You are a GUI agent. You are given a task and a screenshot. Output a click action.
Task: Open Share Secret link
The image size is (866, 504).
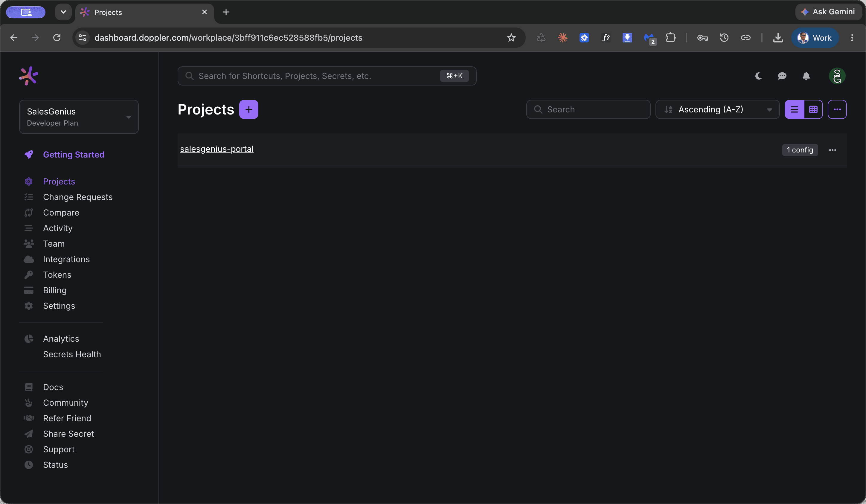click(68, 434)
